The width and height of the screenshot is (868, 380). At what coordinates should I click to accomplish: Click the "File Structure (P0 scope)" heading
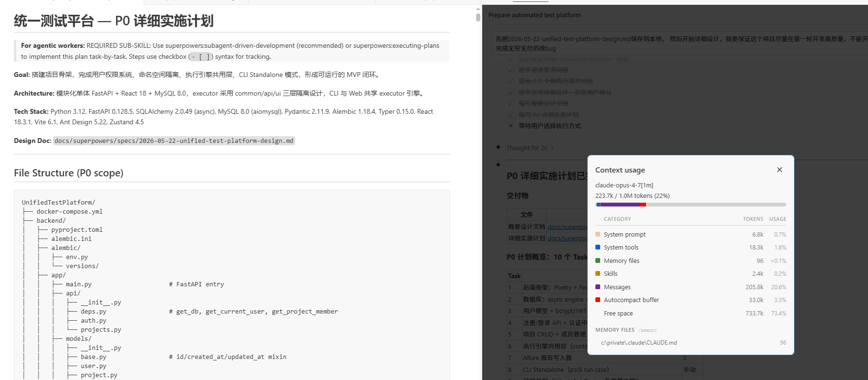click(x=69, y=173)
